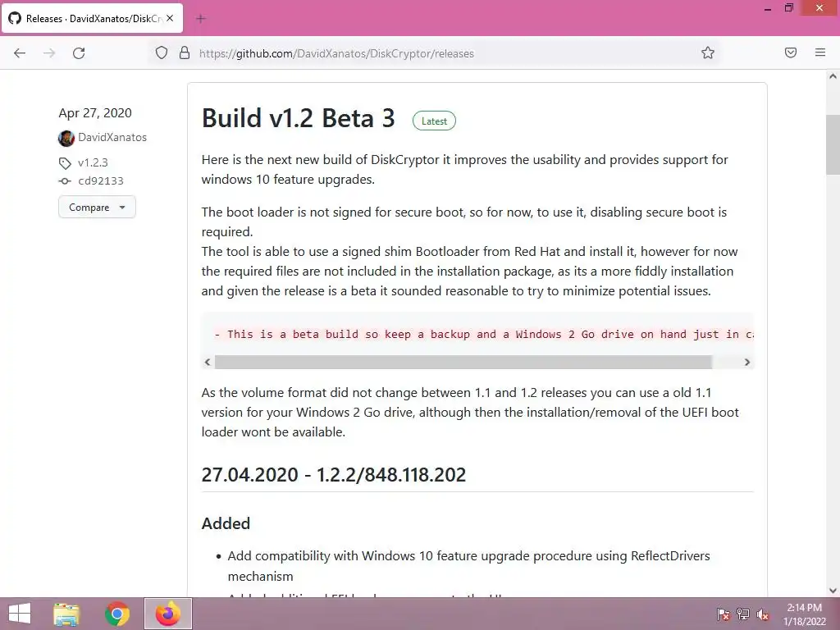Click the commit icon beside cd92133
The width and height of the screenshot is (840, 630).
65,181
